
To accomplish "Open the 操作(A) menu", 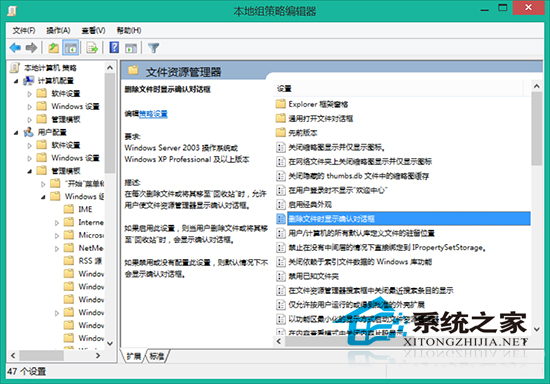I will [x=58, y=31].
